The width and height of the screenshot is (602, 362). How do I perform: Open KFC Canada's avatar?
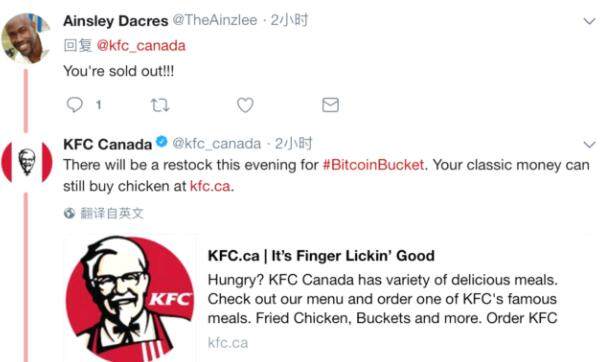pos(27,161)
